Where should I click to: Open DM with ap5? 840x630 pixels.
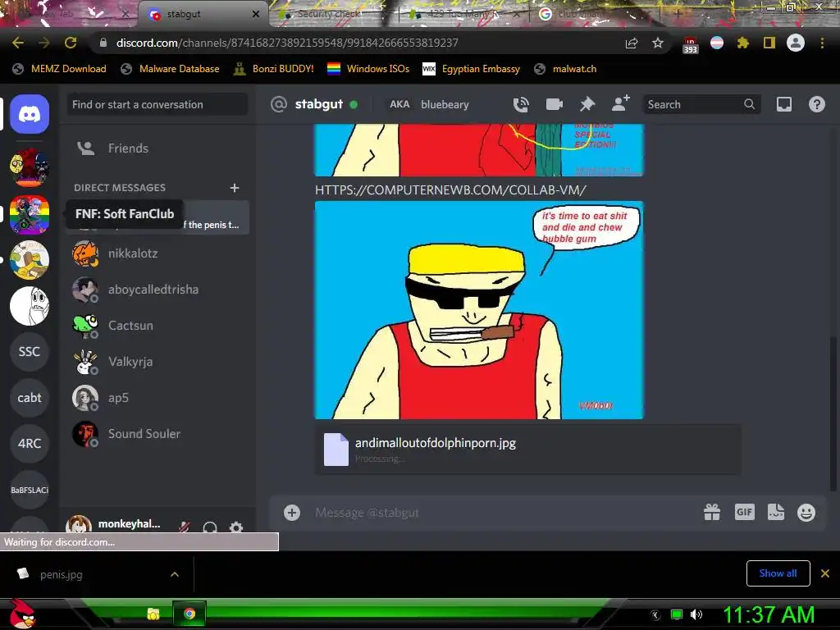tap(157, 398)
